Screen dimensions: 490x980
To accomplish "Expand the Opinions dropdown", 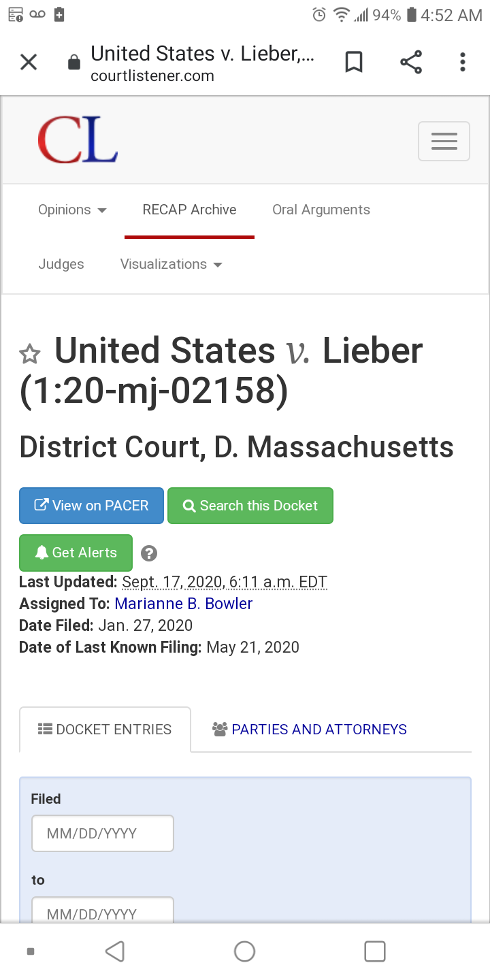I will point(72,210).
